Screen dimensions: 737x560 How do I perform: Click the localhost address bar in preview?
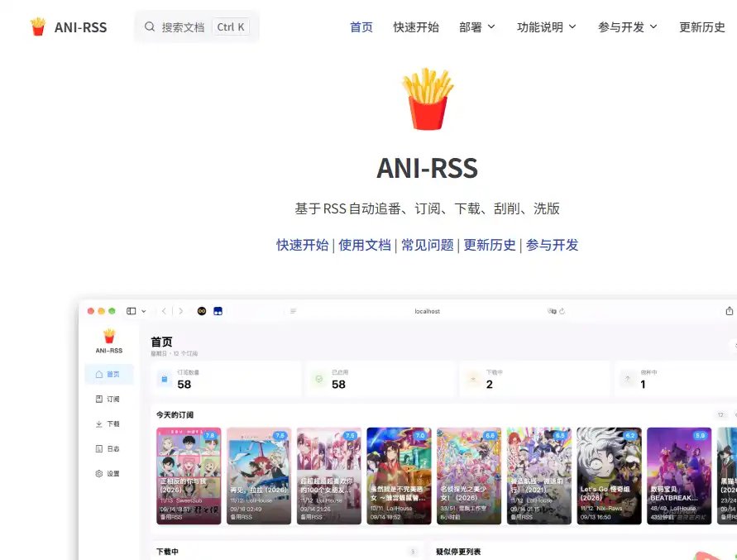point(428,311)
